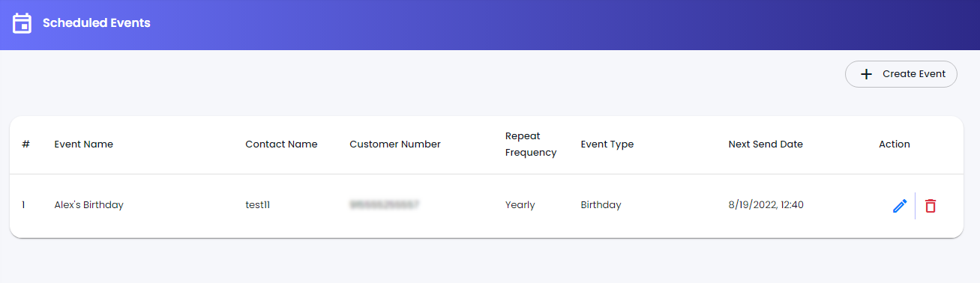Click the blurred customer number cell
Screen dimensions: 980x283
(x=384, y=204)
